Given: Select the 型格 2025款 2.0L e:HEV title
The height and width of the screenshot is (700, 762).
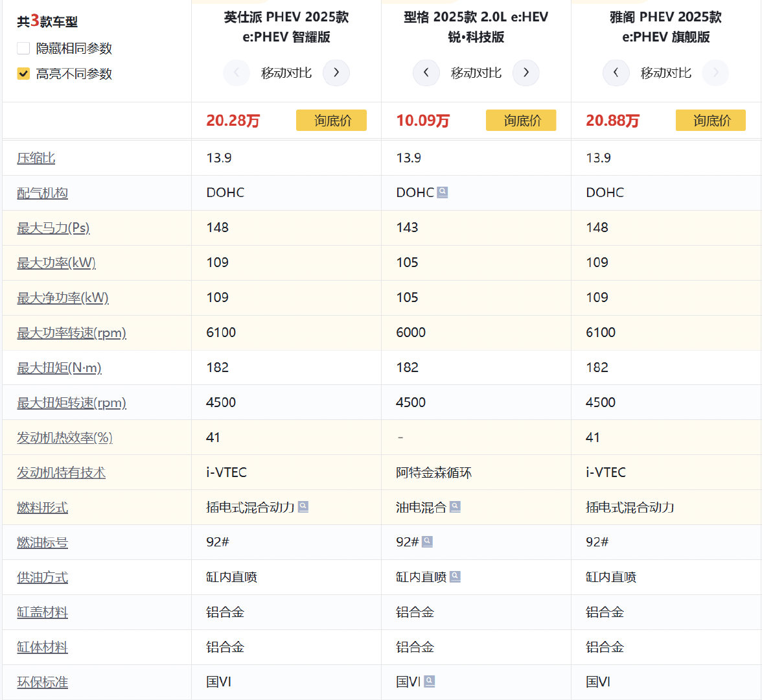Looking at the screenshot, I should (x=476, y=27).
